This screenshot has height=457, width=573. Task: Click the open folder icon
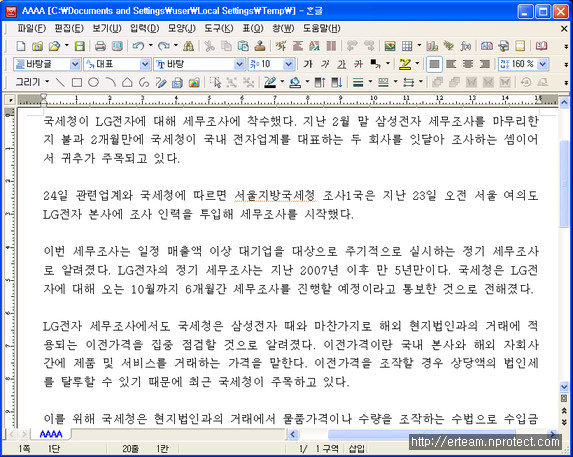(x=54, y=46)
